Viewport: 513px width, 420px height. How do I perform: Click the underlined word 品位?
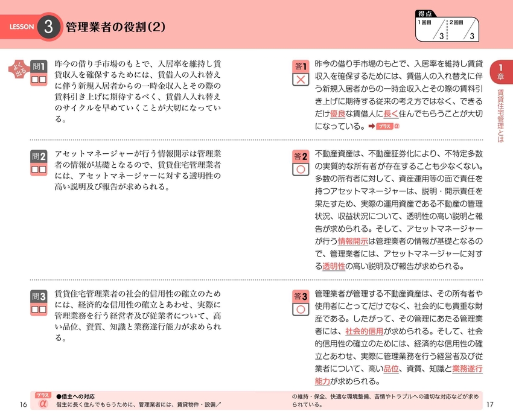point(390,369)
